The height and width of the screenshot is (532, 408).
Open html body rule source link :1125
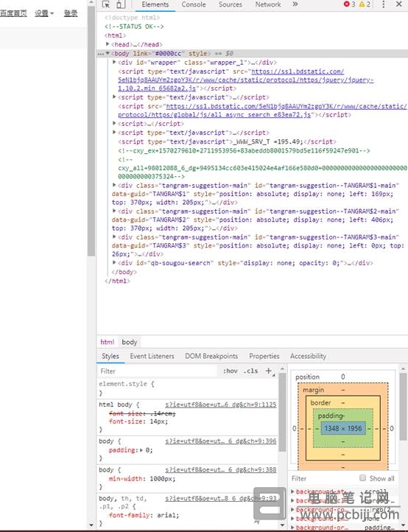point(221,405)
